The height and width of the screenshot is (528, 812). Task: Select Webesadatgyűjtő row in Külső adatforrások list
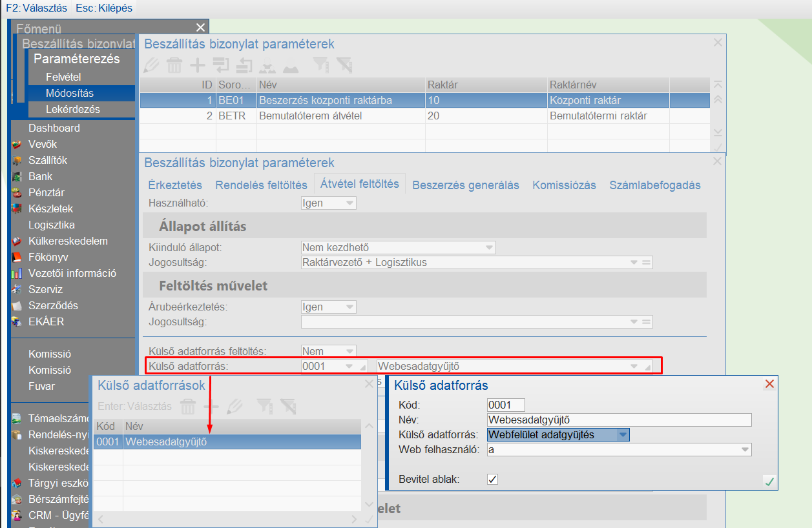pos(227,442)
